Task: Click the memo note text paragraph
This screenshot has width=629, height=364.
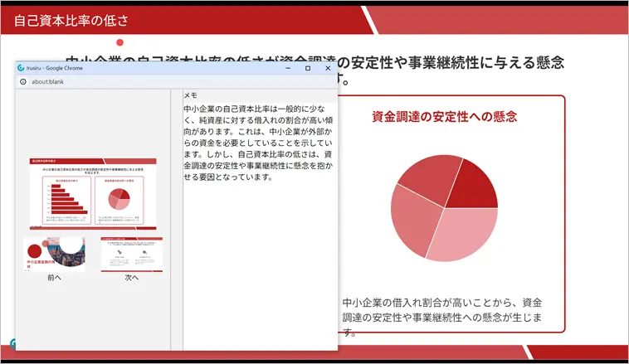Action: click(x=258, y=143)
